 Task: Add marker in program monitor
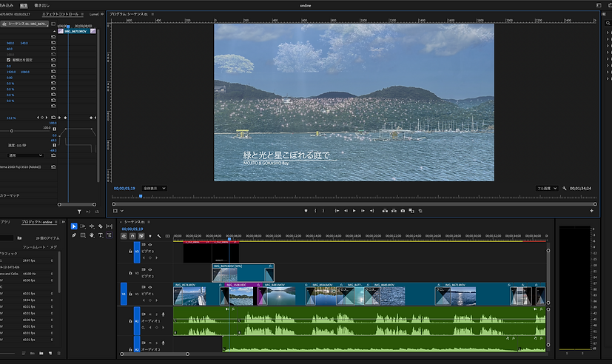pos(306,211)
